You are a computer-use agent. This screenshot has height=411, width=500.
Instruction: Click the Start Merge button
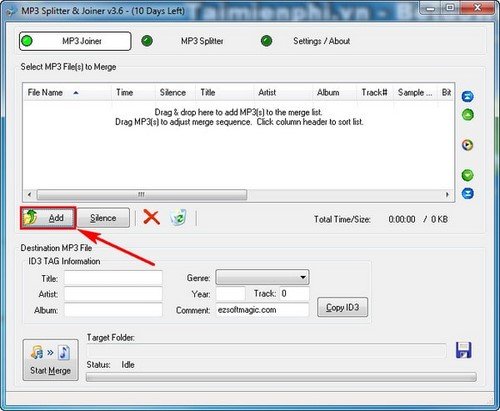pos(50,360)
